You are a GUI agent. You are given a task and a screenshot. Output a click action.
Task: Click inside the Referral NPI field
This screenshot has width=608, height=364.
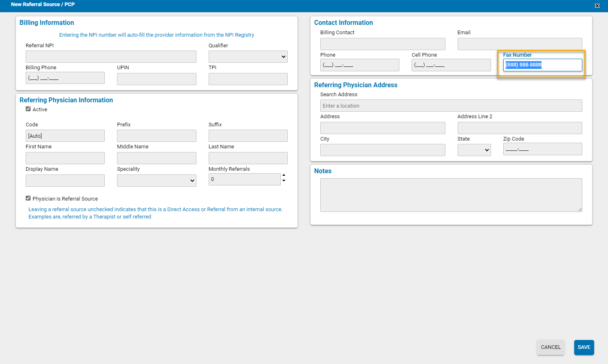click(111, 57)
